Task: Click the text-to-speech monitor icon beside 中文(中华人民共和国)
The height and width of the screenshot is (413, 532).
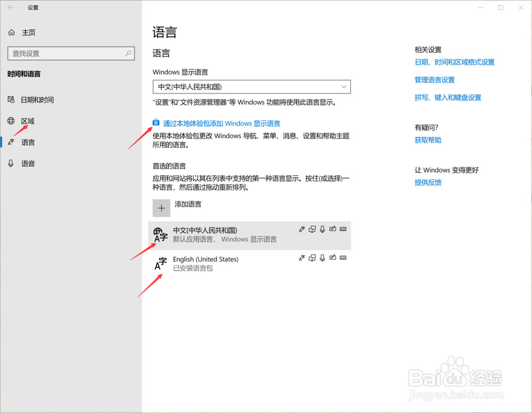Action: (312, 229)
